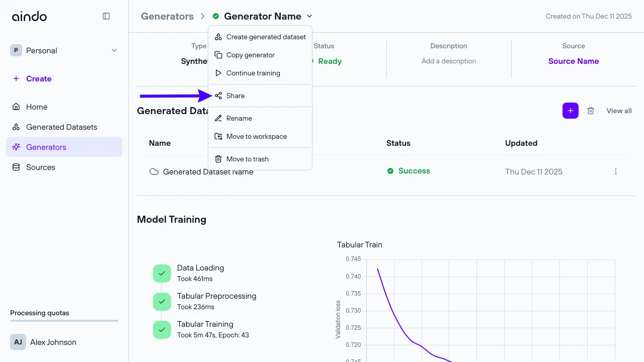Click the Processing quotas progress bar
This screenshot has height=362, width=644.
coord(64,320)
